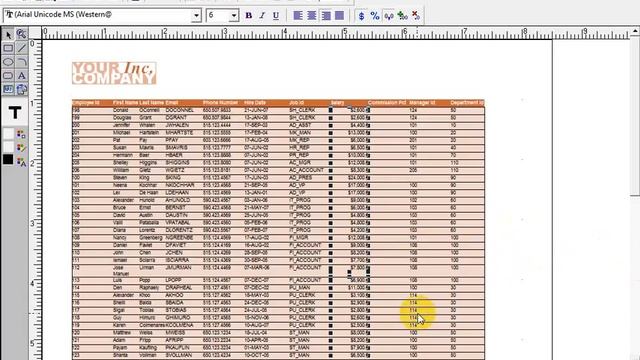Click the horizontal ruler at the 5 mark

pos(344,33)
